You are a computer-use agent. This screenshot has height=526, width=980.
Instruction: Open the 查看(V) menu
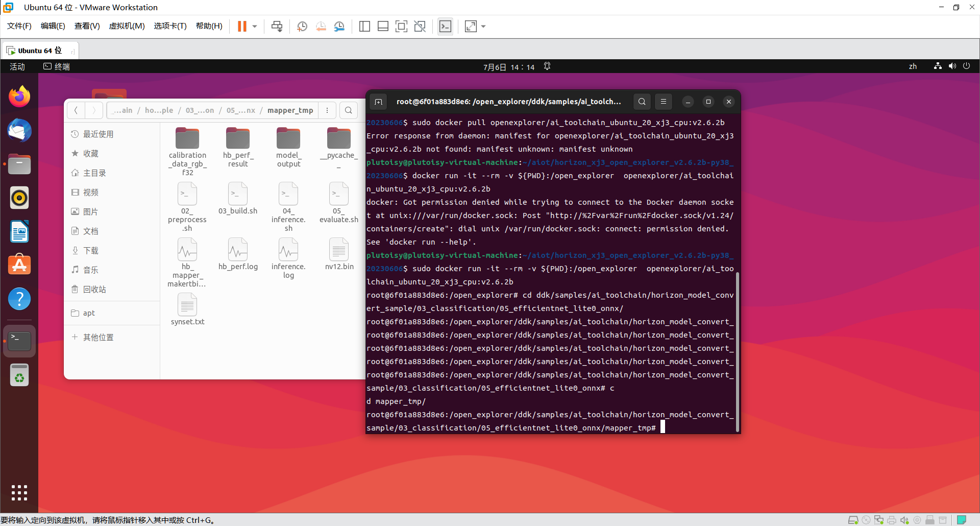[87, 26]
